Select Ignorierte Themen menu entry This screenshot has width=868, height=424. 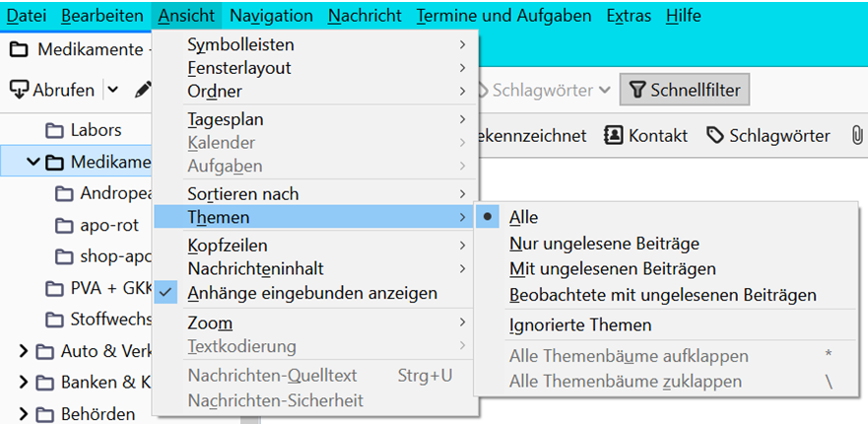click(580, 324)
